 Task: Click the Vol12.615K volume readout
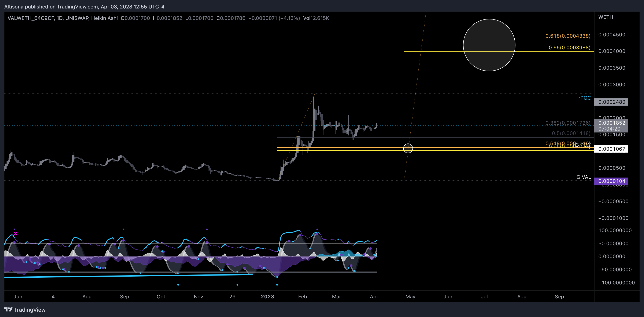tap(316, 18)
